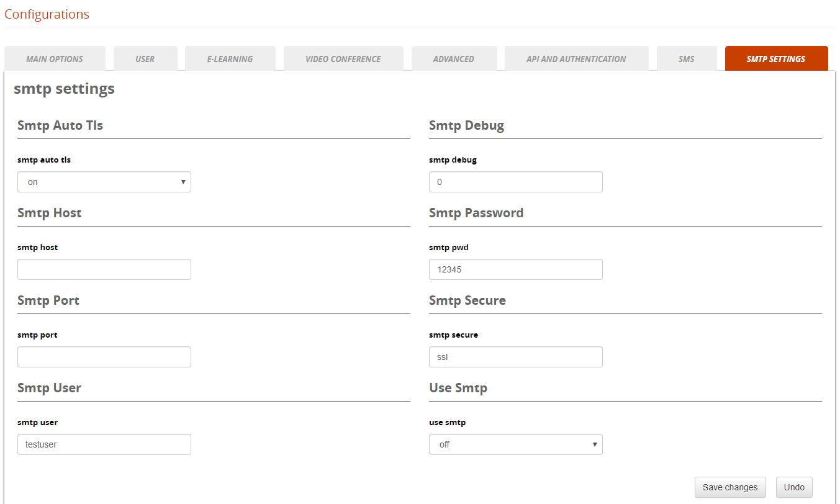This screenshot has width=840, height=504.
Task: Open the use smtp dropdown
Action: point(515,445)
